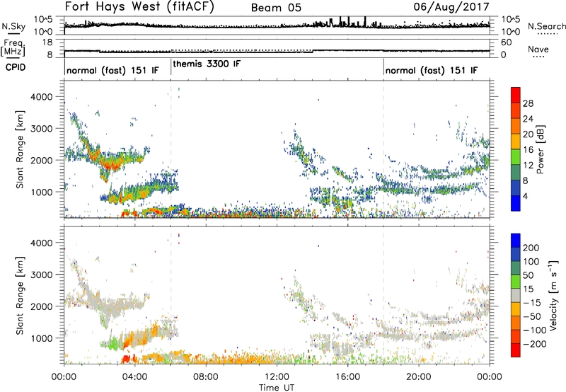Click the '28' value on the Power scale

(528, 103)
